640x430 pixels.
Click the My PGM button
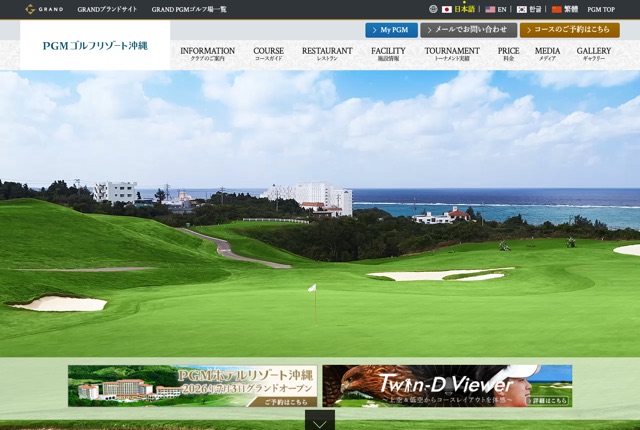(x=391, y=30)
